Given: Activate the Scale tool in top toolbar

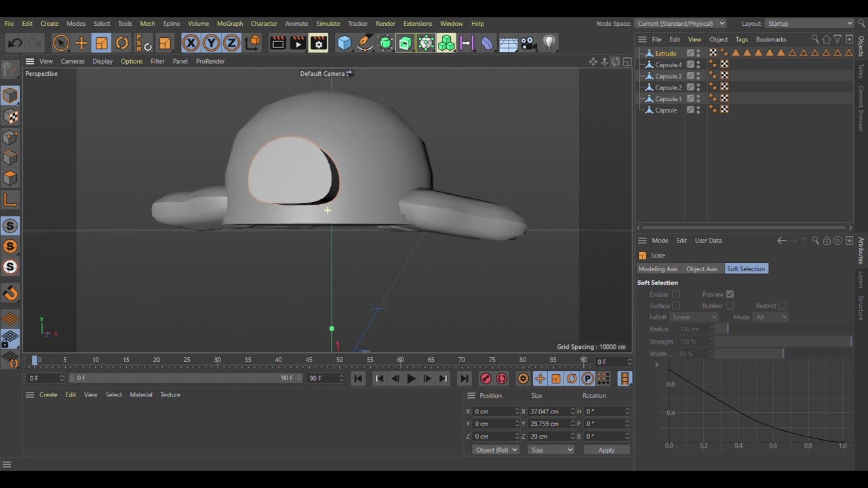Looking at the screenshot, I should (x=102, y=43).
